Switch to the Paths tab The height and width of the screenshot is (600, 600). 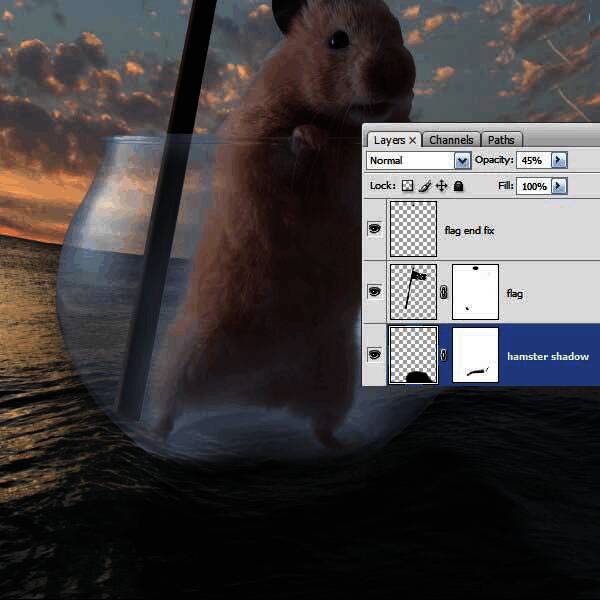click(x=502, y=140)
